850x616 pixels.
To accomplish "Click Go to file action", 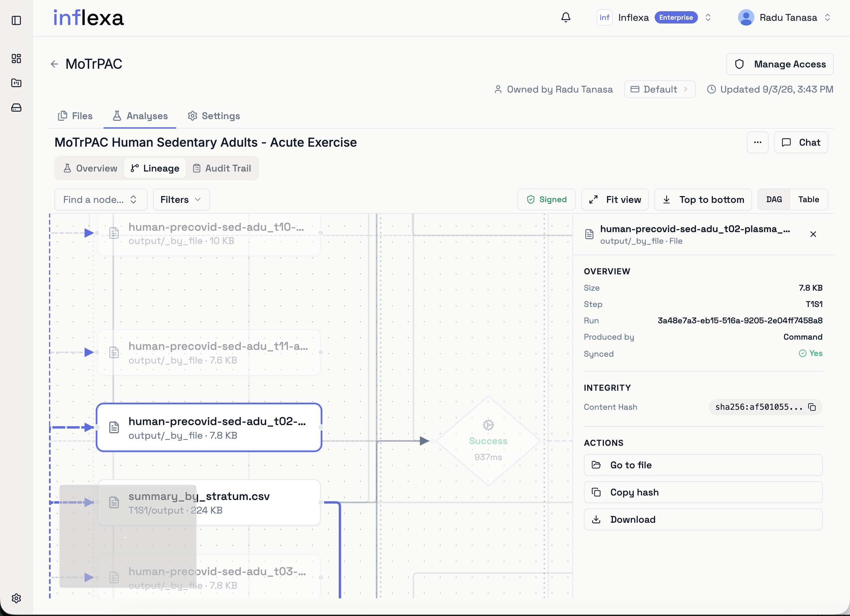I will (703, 465).
